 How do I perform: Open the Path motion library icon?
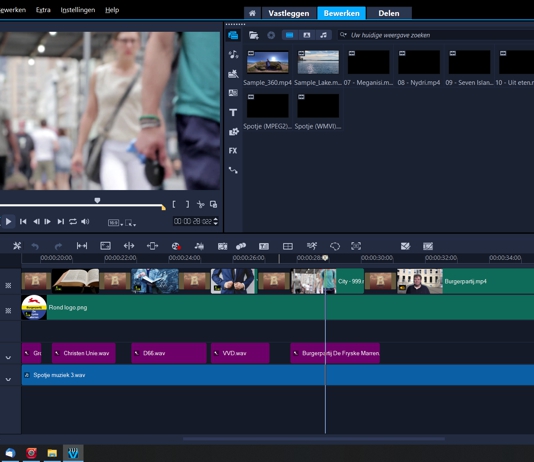(233, 170)
